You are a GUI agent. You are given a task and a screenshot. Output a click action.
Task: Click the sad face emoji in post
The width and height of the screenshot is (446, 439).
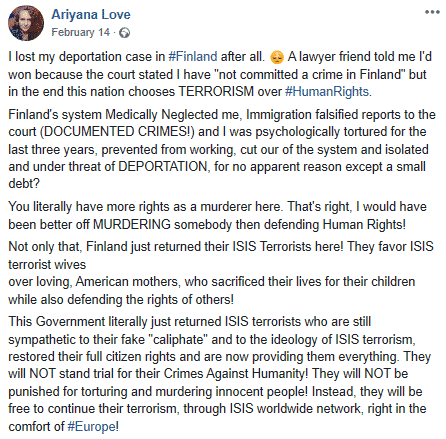point(277,57)
